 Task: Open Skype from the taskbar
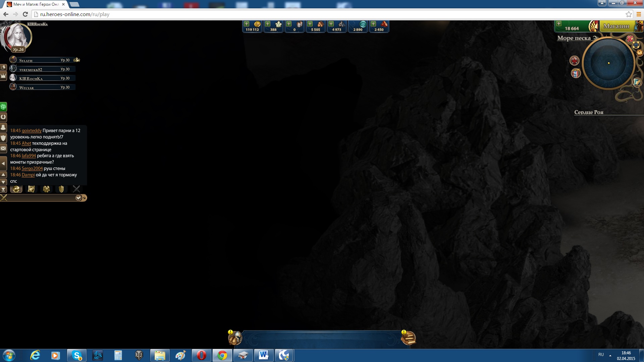tap(77, 355)
